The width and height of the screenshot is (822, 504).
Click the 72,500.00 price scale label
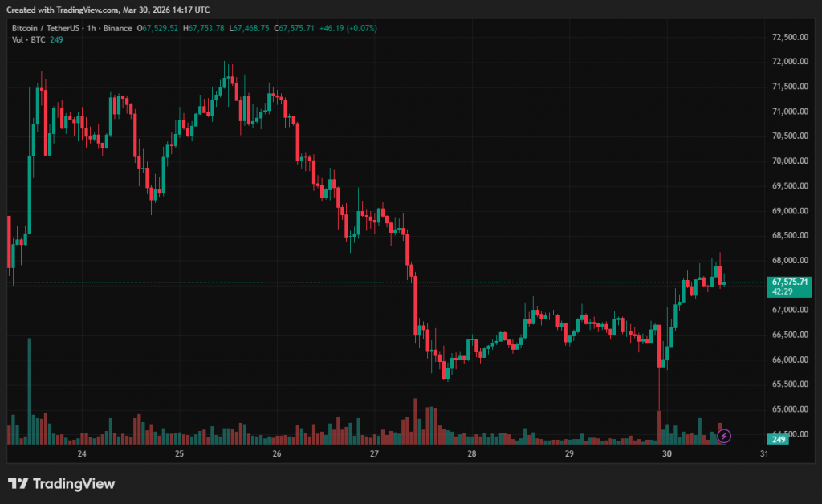789,37
